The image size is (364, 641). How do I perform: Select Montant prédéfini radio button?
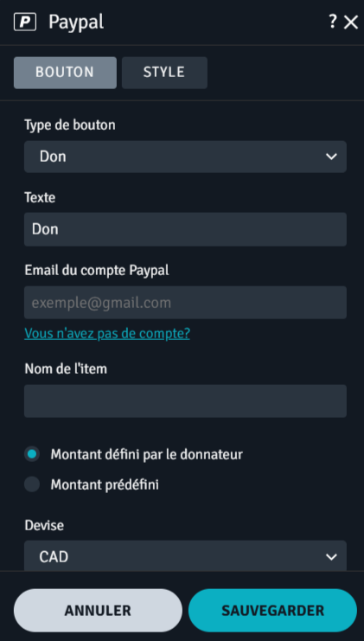click(x=32, y=484)
